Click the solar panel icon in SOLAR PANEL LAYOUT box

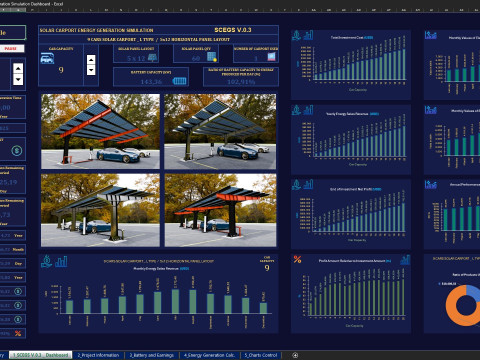[x=152, y=57]
